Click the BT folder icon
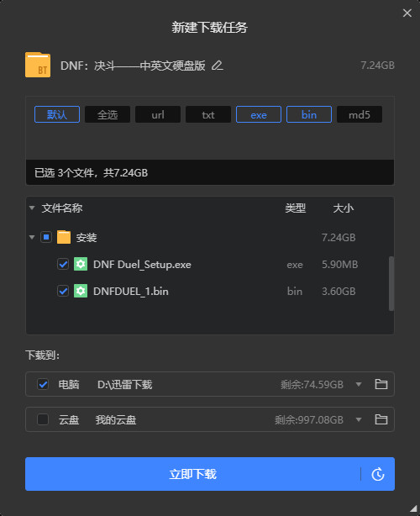Viewport: 420px width, 516px height. pos(38,65)
